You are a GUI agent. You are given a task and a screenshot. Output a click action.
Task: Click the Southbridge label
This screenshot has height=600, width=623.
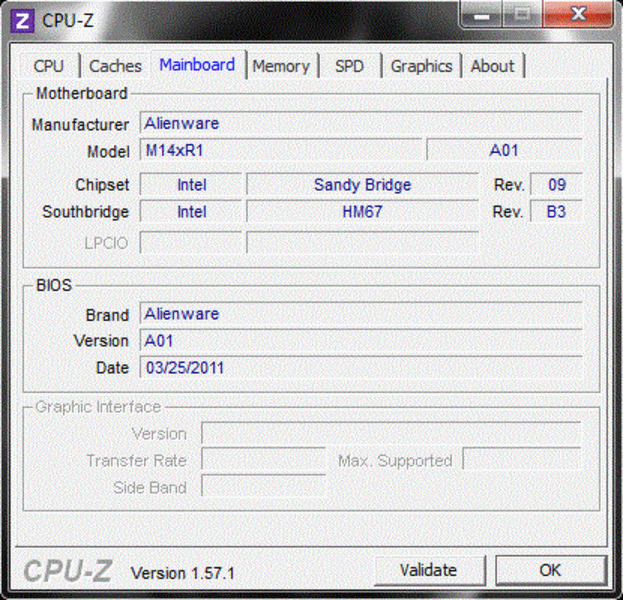[85, 212]
